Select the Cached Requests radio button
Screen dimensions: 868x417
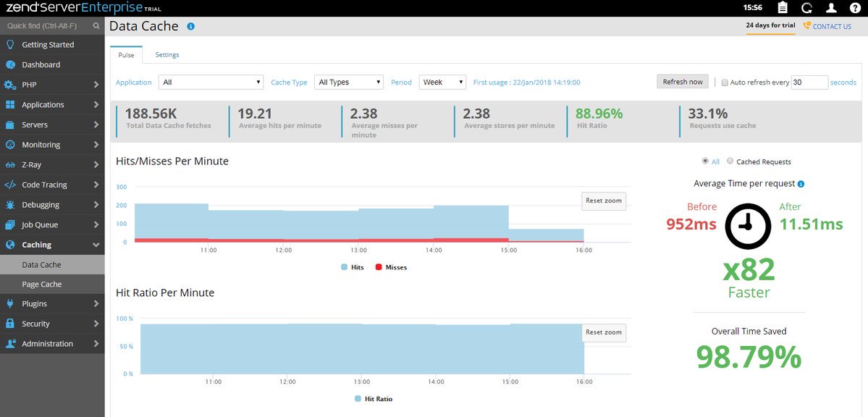click(730, 161)
